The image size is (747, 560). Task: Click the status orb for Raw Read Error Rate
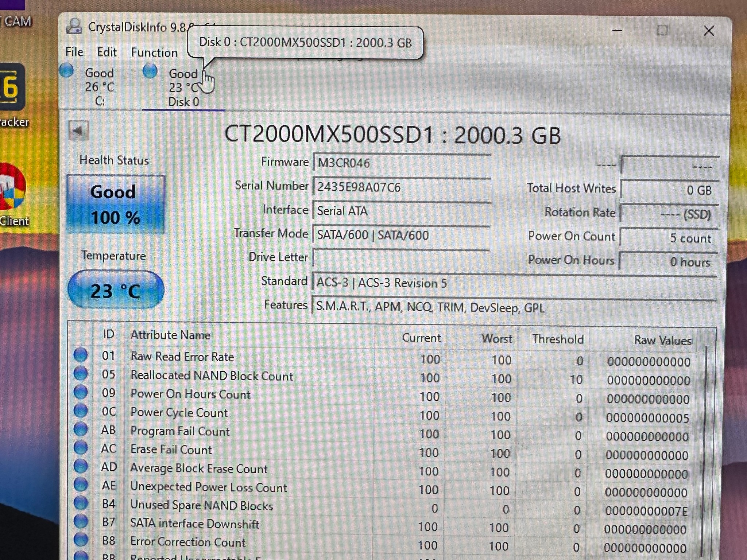tap(81, 355)
